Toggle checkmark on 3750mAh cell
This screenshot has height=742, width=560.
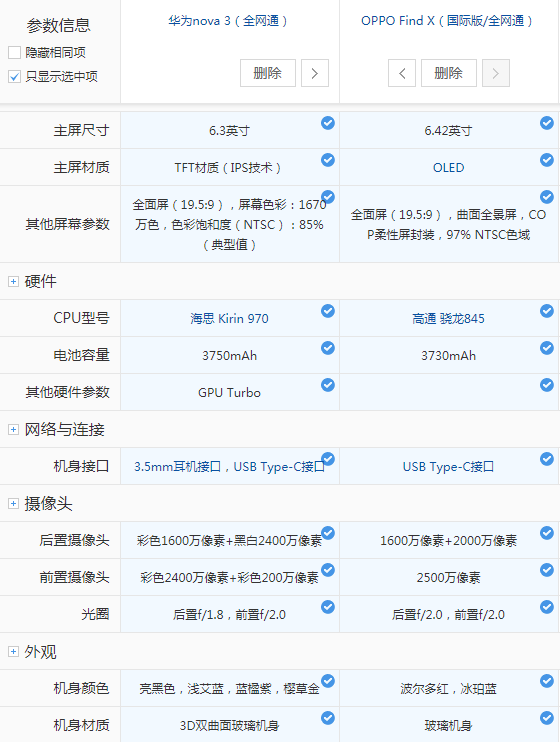(x=328, y=348)
